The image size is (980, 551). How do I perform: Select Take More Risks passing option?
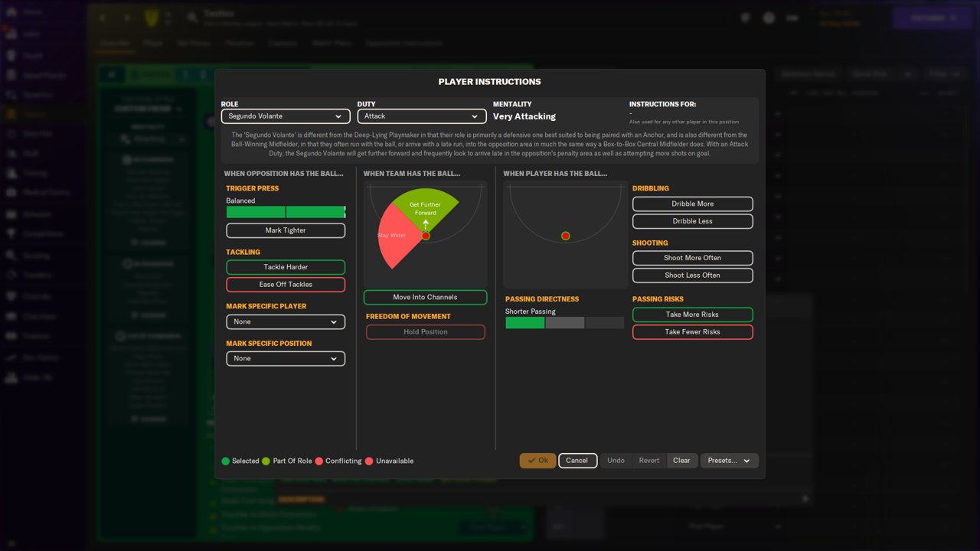(x=693, y=315)
